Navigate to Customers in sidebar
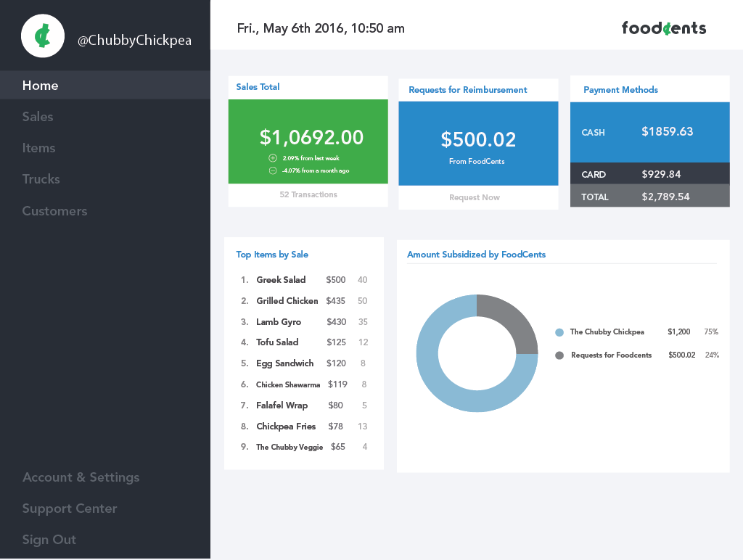Screen dimensions: 743x560 click(54, 211)
